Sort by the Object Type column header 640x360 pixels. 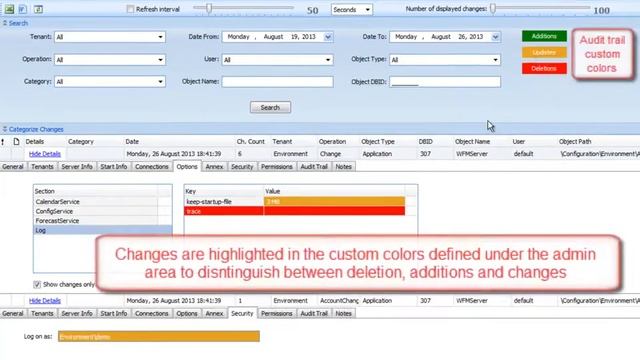click(x=378, y=142)
